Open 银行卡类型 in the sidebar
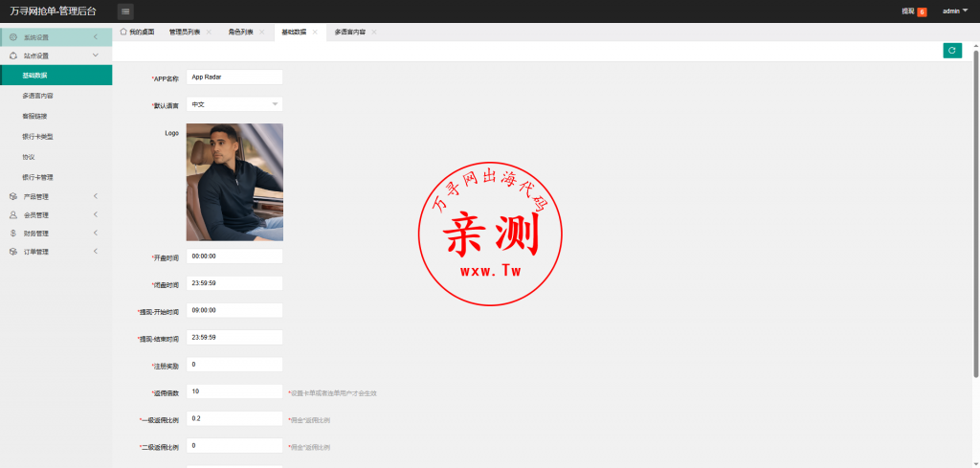 56,137
